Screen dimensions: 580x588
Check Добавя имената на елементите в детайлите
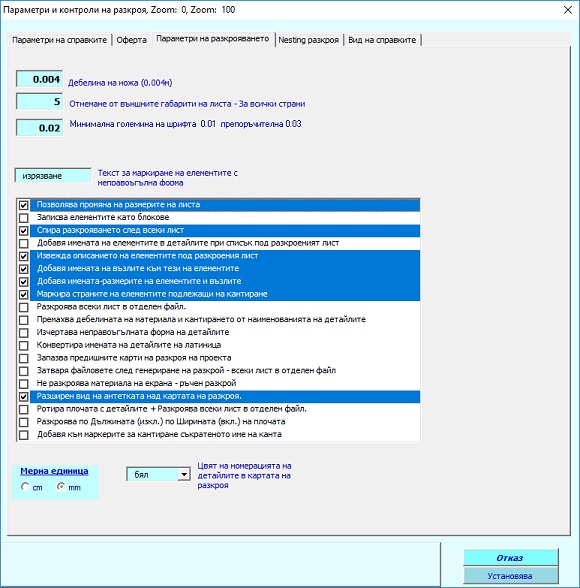(24, 243)
